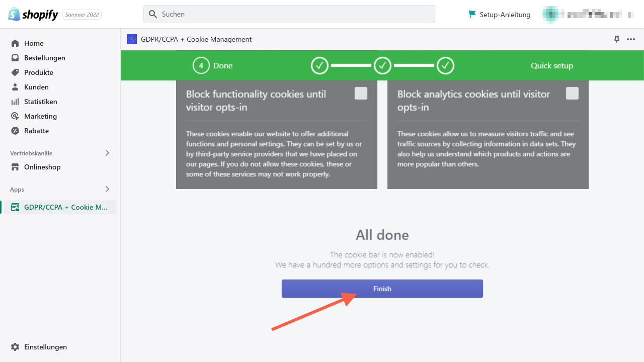This screenshot has width=644, height=362.
Task: Click the Quick setup label
Action: click(552, 65)
